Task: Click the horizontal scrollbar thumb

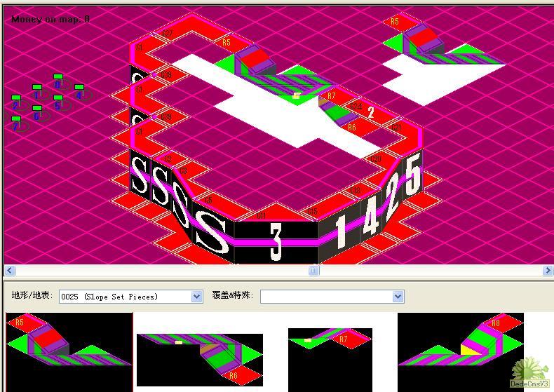Action: [313, 271]
